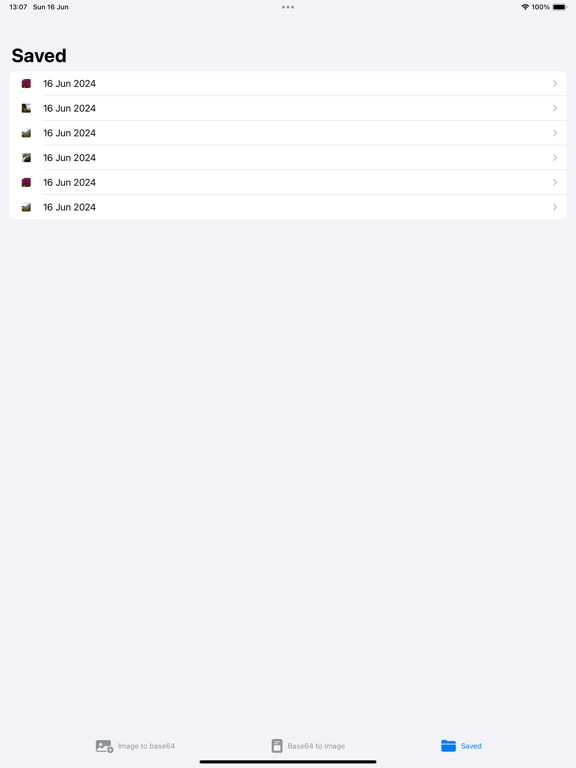This screenshot has height=768, width=576.
Task: Switch to Base64 to Image tab
Action: coord(309,746)
